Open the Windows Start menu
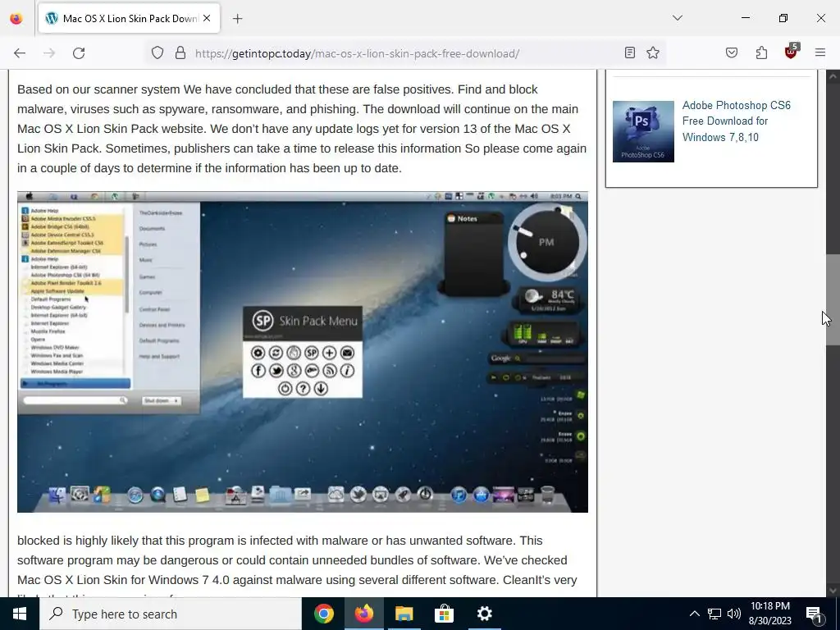840x630 pixels. pyautogui.click(x=20, y=614)
